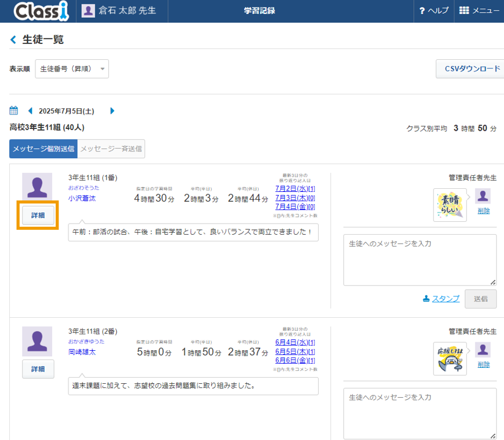Go back from 生徒一覧 via the back chevron
Viewport: 504px width, 440px height.
pyautogui.click(x=13, y=40)
